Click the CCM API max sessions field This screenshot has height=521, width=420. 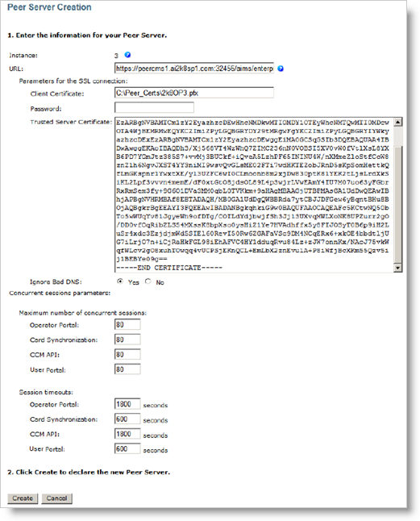coord(127,354)
